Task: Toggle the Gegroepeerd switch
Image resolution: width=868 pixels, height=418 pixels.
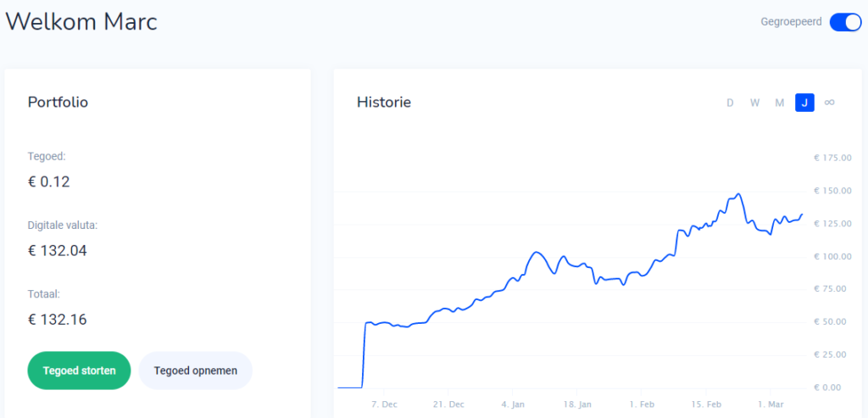Action: [x=844, y=22]
